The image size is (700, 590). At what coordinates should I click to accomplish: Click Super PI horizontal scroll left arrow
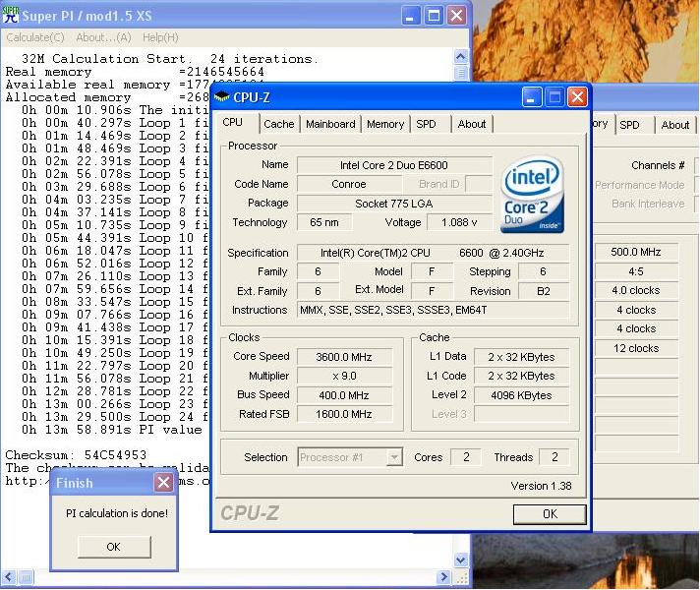[x=10, y=576]
